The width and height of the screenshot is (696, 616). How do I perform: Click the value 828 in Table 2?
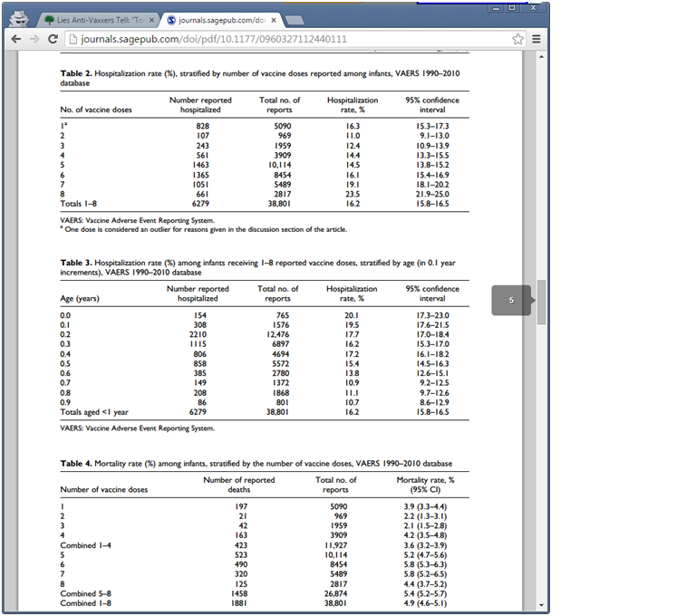click(x=202, y=126)
